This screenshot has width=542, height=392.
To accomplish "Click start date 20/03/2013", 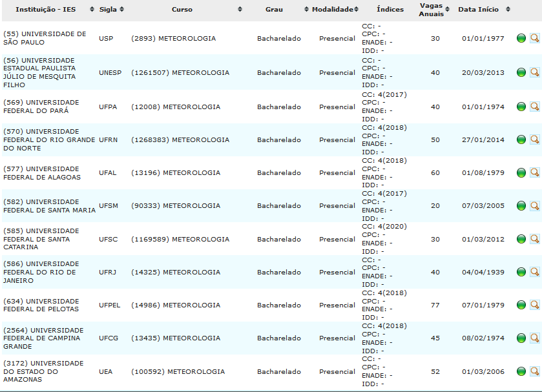I will [483, 72].
